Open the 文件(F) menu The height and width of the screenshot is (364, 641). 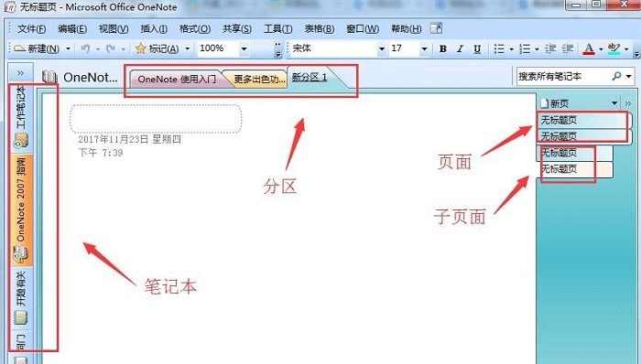pyautogui.click(x=31, y=29)
